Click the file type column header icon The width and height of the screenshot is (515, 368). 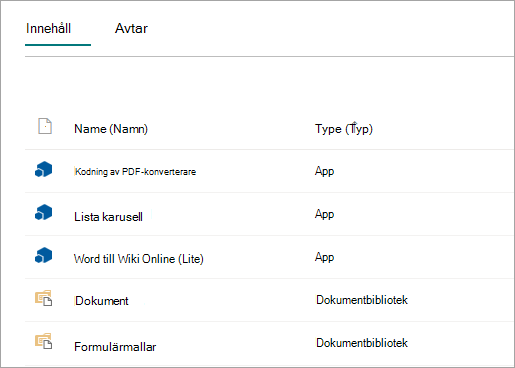tap(45, 126)
